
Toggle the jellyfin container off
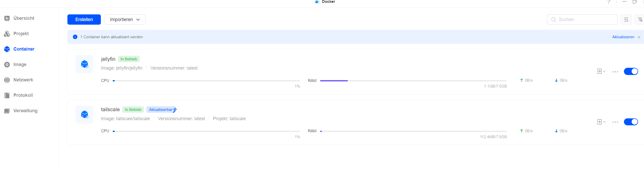631,71
